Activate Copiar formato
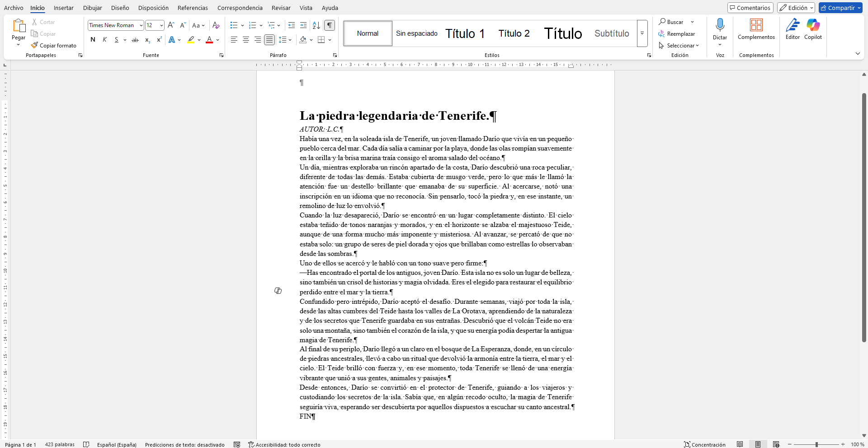The height and width of the screenshot is (448, 868). tap(54, 45)
